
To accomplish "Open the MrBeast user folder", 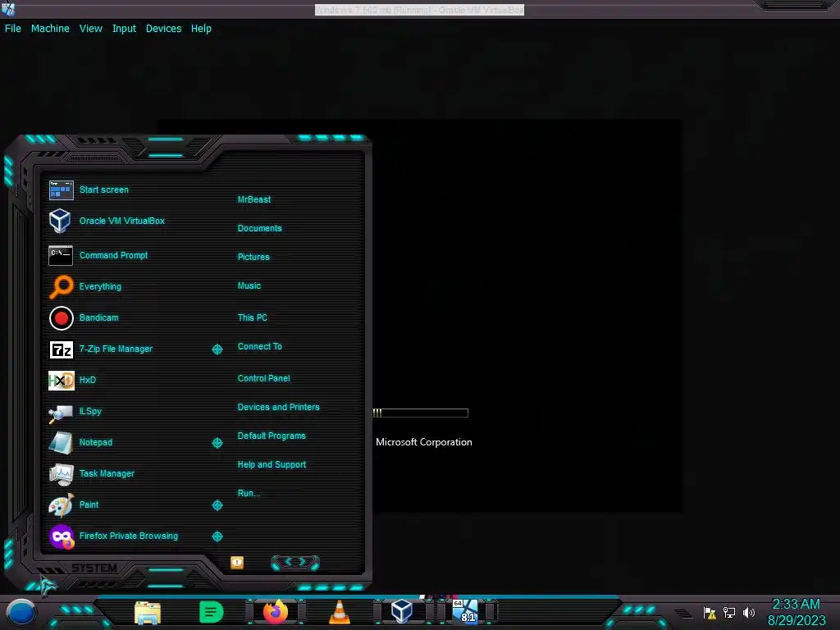I will pos(254,199).
